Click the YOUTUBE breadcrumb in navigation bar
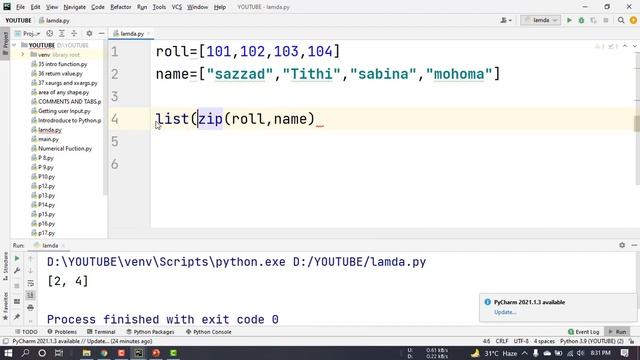 click(x=18, y=20)
